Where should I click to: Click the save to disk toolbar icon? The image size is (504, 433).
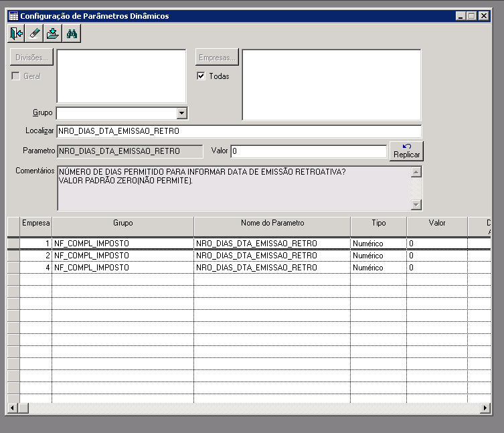point(53,33)
